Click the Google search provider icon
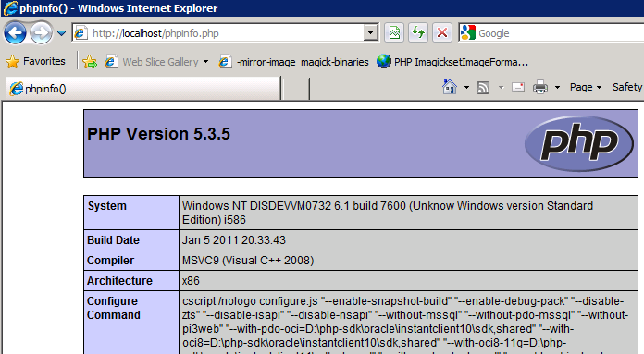This screenshot has height=354, width=644. point(468,33)
